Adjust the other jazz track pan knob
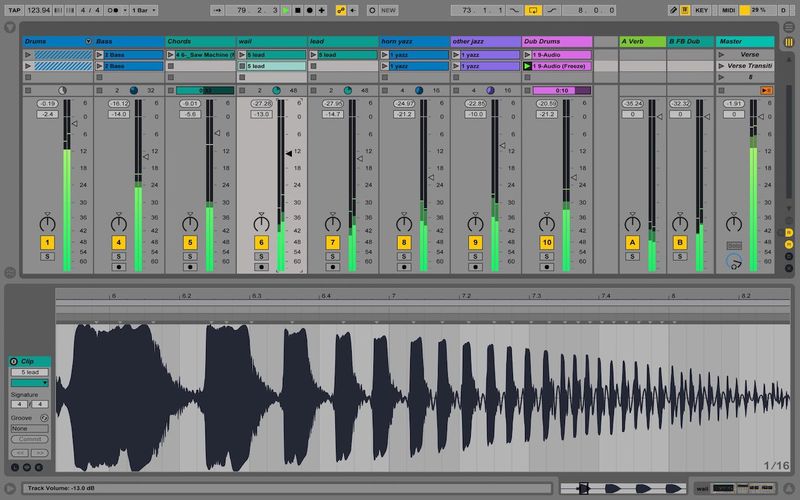Viewport: 800px width, 500px height. tap(475, 221)
